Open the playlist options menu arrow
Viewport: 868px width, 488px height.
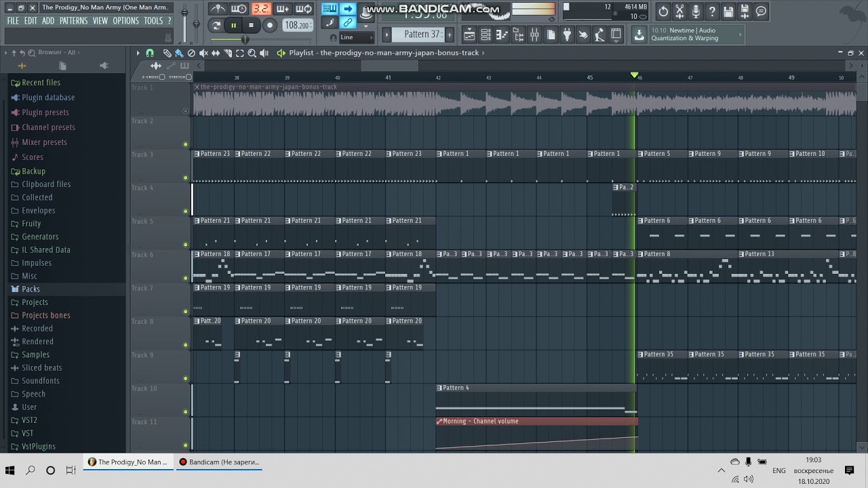pyautogui.click(x=138, y=53)
